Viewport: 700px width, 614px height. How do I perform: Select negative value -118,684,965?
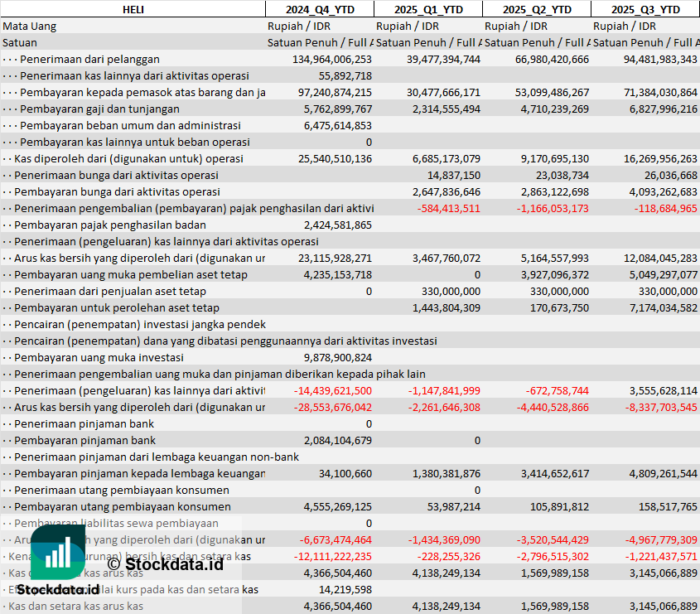[666, 208]
